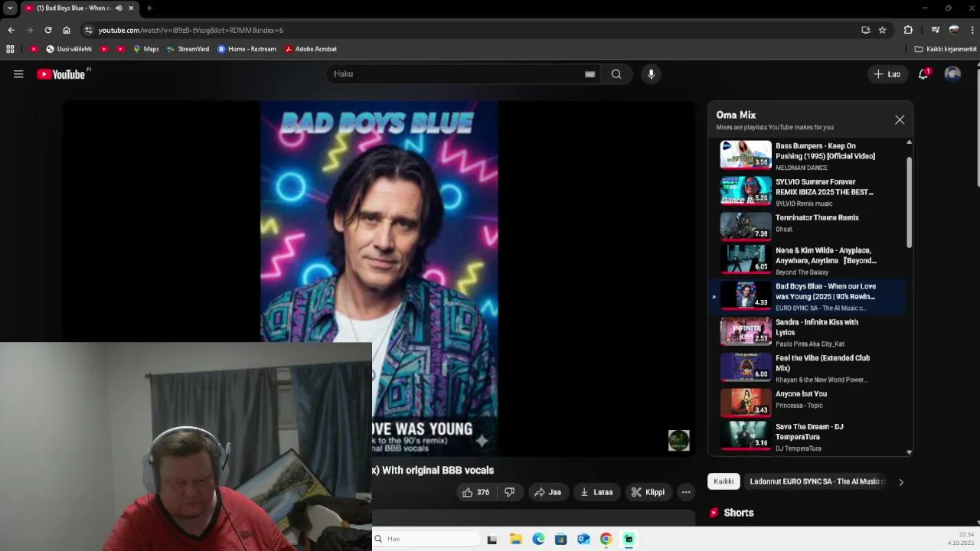The width and height of the screenshot is (980, 551).
Task: Click Luo create button
Action: 887,74
